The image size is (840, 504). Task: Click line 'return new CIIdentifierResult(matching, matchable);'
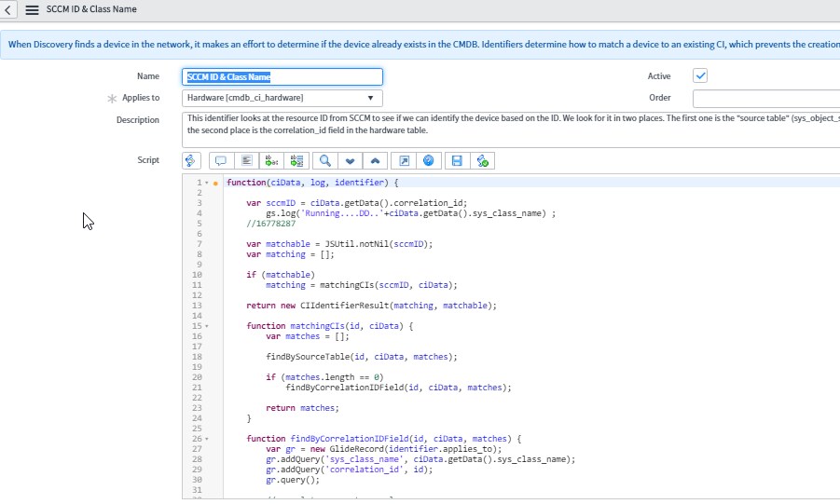click(x=371, y=306)
